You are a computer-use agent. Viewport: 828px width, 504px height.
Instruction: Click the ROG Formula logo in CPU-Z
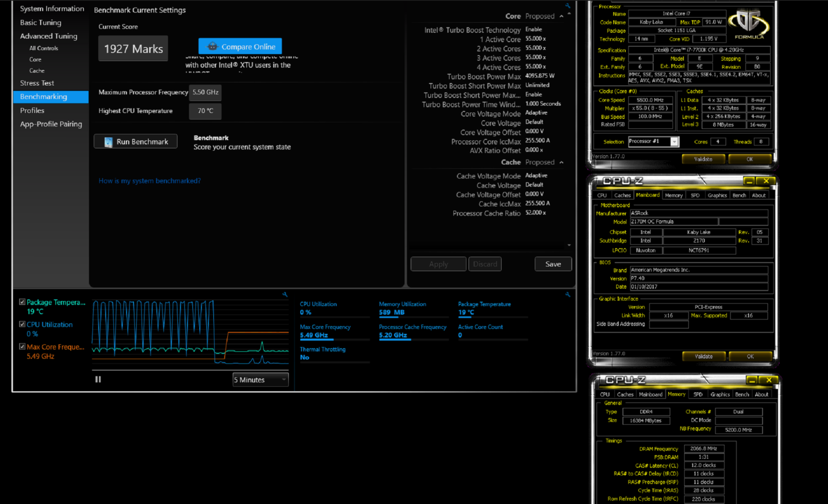point(749,24)
